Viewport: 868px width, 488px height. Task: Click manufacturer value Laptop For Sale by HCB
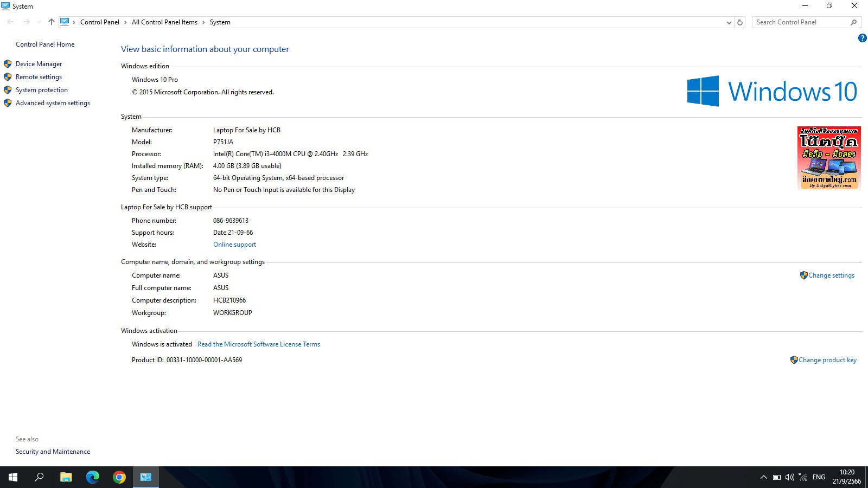point(247,130)
